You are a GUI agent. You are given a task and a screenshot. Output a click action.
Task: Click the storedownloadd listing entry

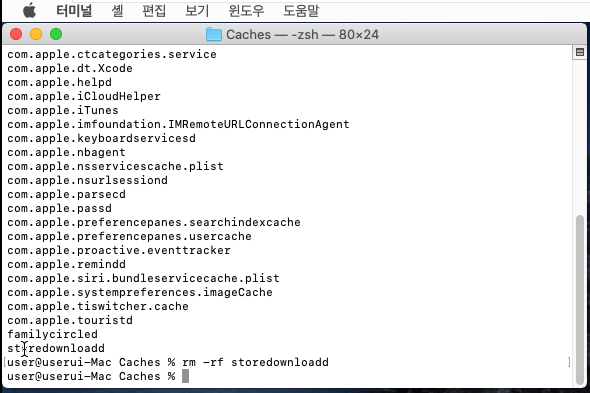(x=56, y=348)
